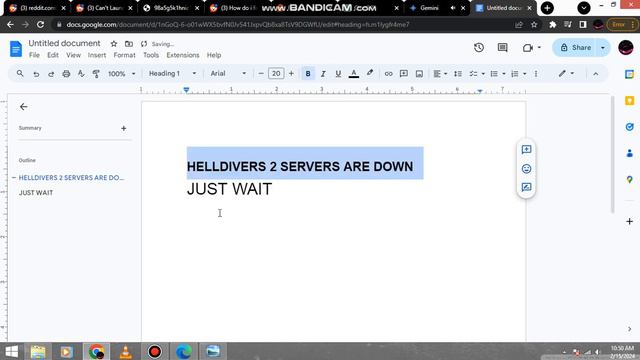640x360 pixels.
Task: Toggle bold formatting
Action: click(308, 74)
